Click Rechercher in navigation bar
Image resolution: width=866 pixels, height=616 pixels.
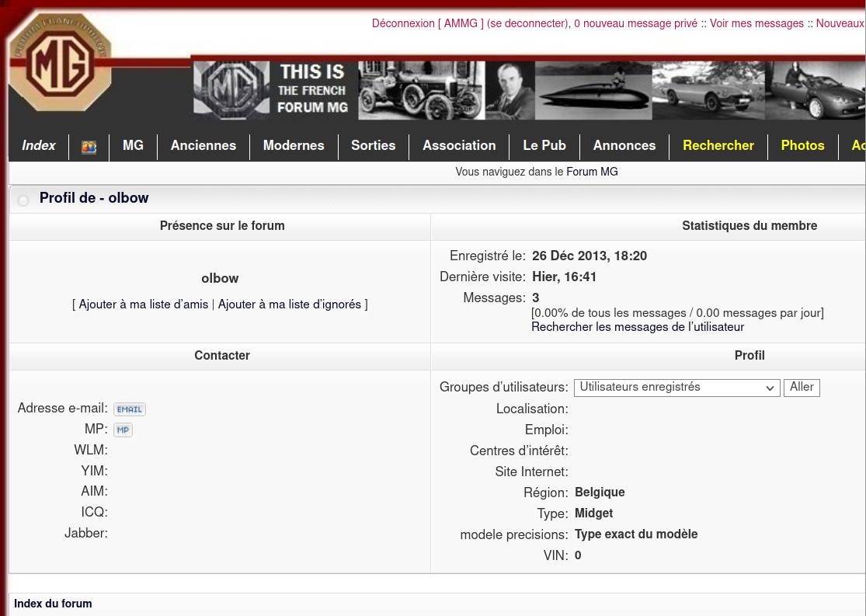(x=718, y=145)
